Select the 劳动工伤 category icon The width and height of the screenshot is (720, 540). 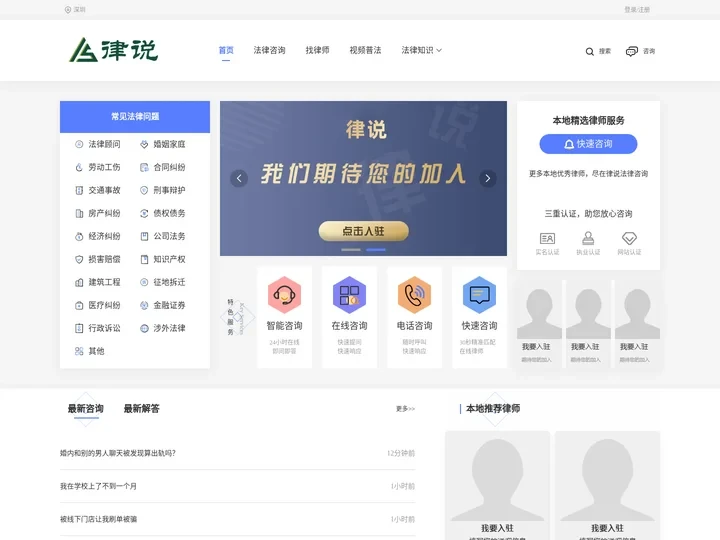coord(79,167)
